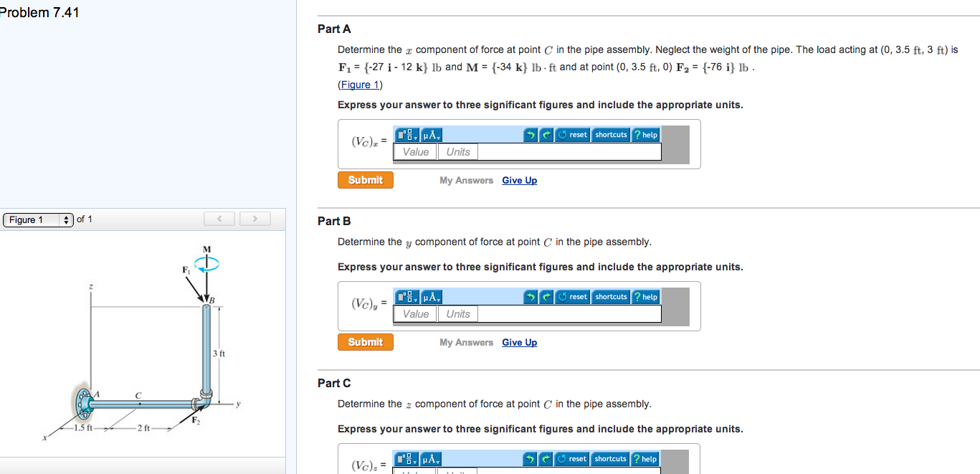Open the μÅ units palette in Part A
Screen dimensions: 980x474
[431, 134]
